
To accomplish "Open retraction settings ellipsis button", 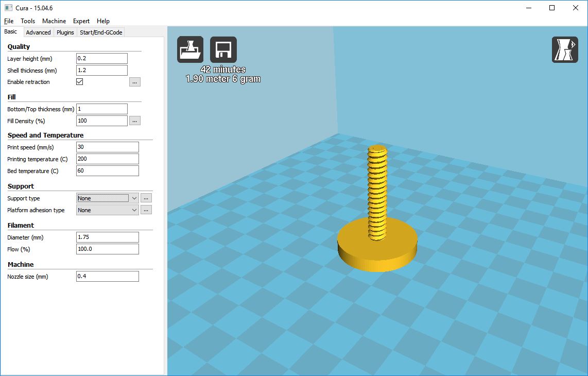I will click(135, 82).
